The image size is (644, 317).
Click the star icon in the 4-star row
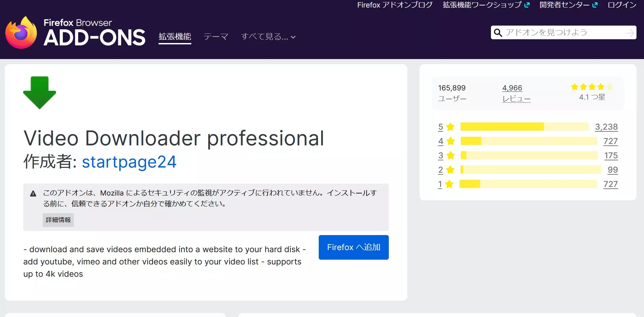pos(451,141)
